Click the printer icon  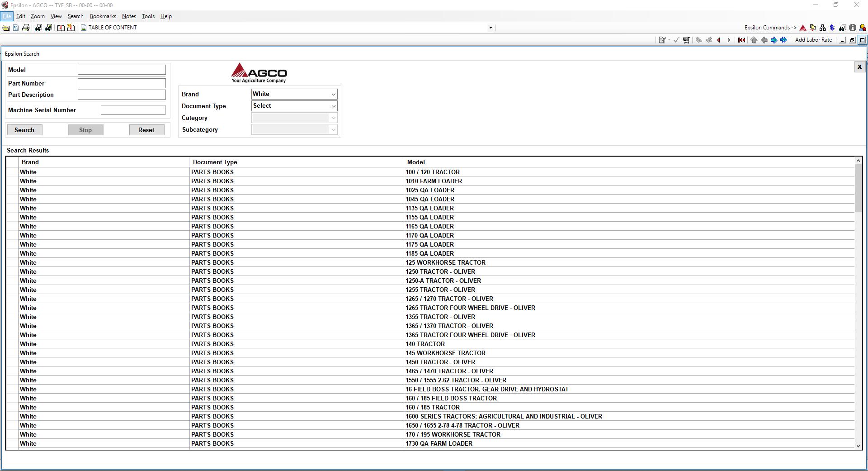tap(26, 28)
